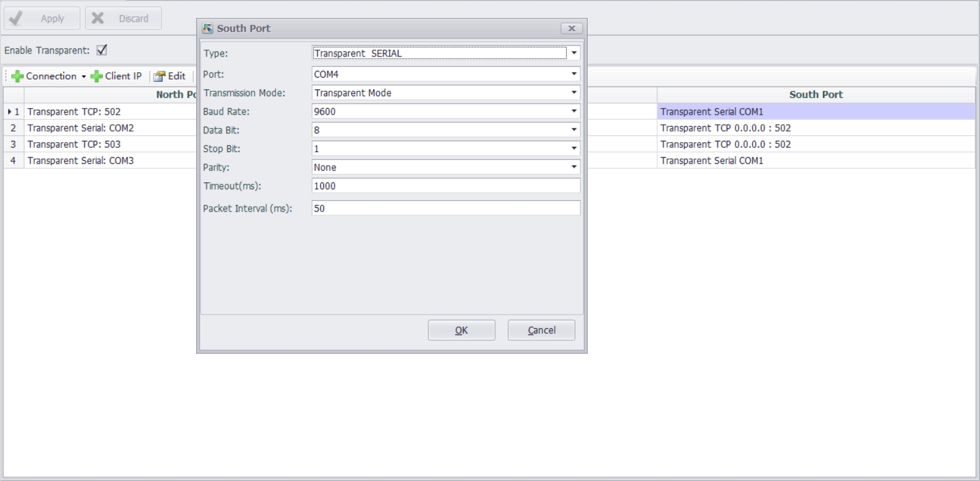Expand the Parity dropdown
The width and height of the screenshot is (980, 481).
573,168
